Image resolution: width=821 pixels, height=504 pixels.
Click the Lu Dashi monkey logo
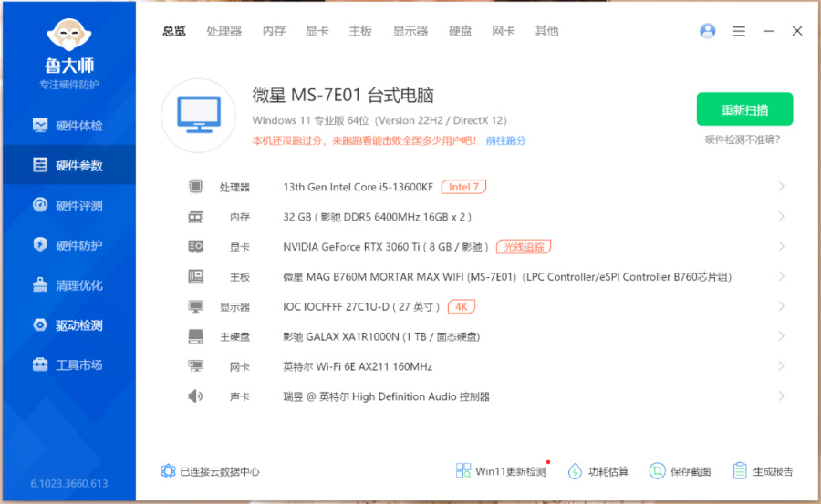click(x=69, y=36)
